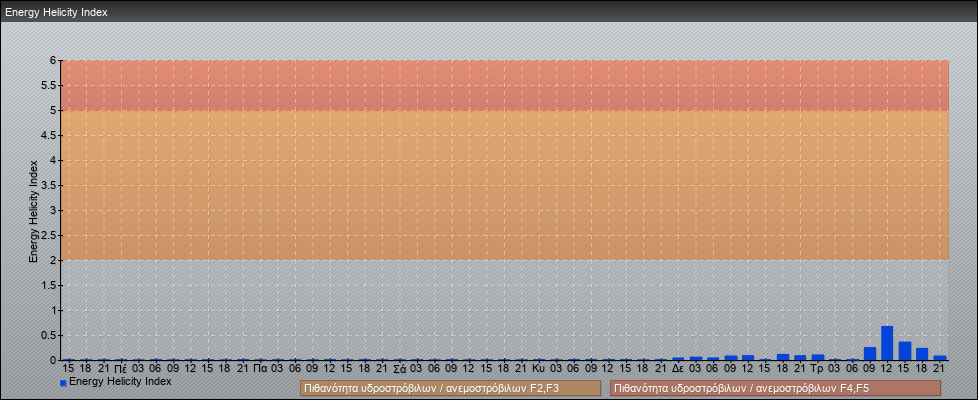The image size is (978, 400).
Task: Click the tallest blue bar in the chart
Action: [887, 343]
